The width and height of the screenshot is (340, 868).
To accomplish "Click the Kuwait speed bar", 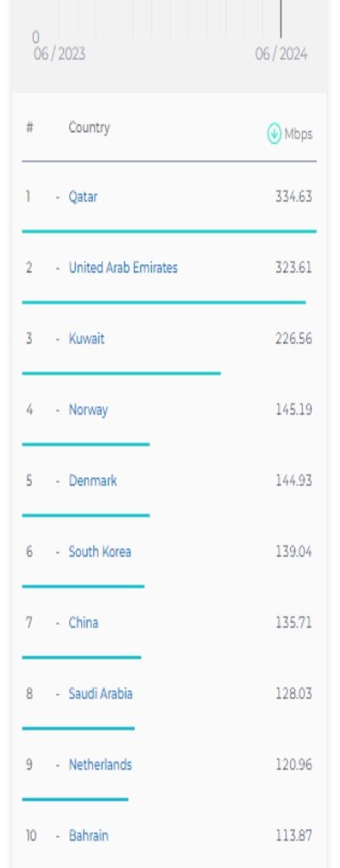I will [121, 373].
